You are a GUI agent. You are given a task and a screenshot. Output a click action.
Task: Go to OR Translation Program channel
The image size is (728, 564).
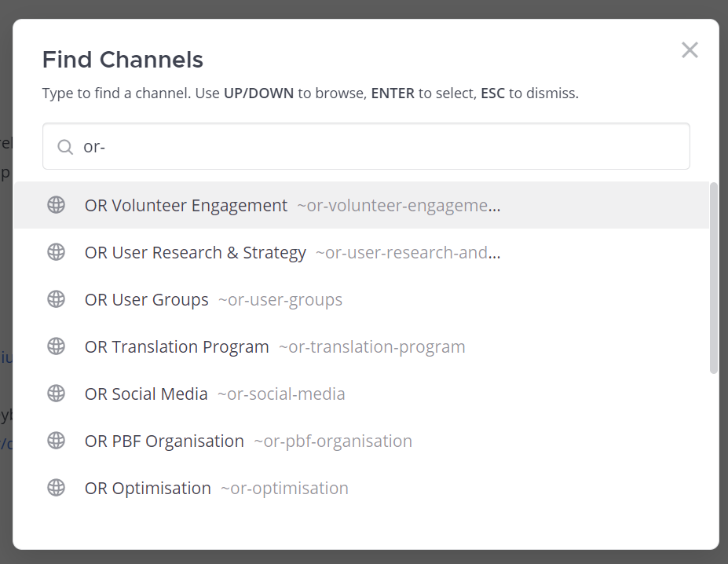177,347
